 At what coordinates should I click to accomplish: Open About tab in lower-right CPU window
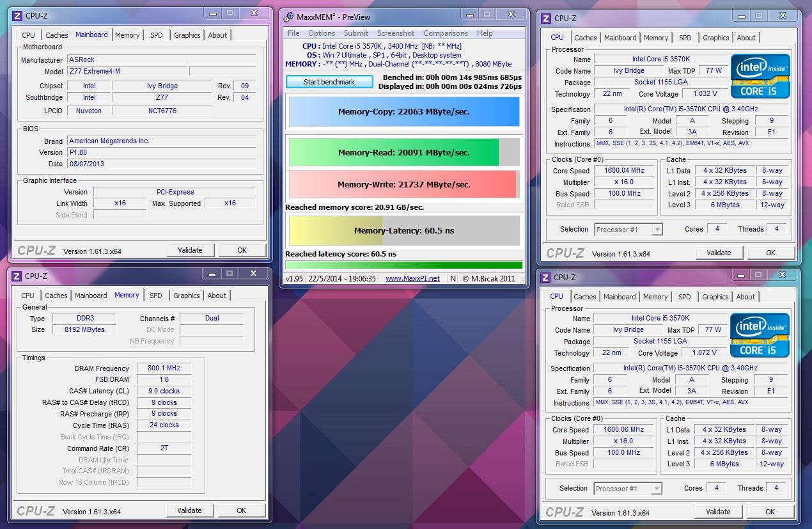click(746, 297)
